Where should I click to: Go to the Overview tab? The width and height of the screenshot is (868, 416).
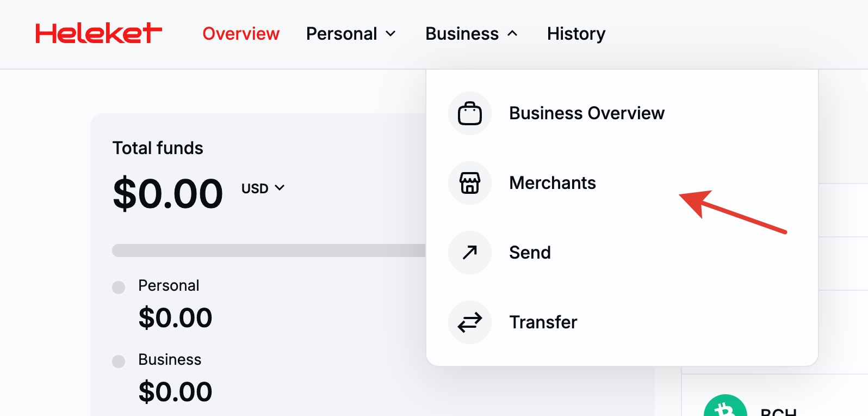click(x=241, y=34)
